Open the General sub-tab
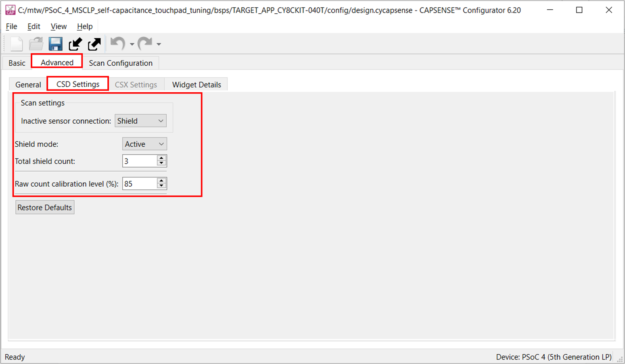 pyautogui.click(x=28, y=85)
